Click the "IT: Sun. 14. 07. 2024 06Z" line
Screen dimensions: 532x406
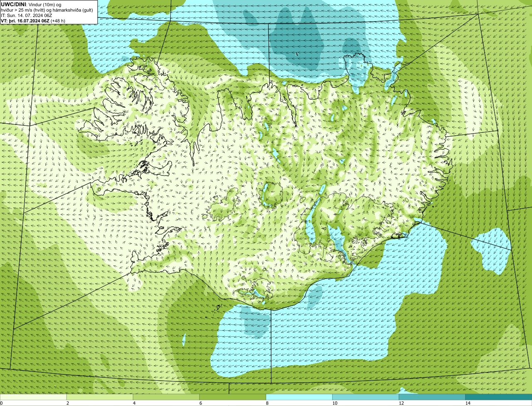coord(27,15)
